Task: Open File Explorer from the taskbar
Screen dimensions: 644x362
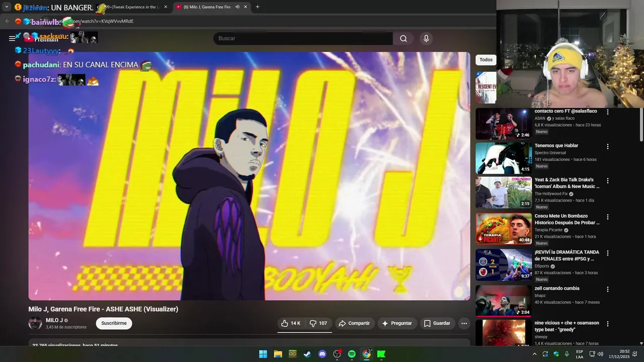Action: [278, 354]
